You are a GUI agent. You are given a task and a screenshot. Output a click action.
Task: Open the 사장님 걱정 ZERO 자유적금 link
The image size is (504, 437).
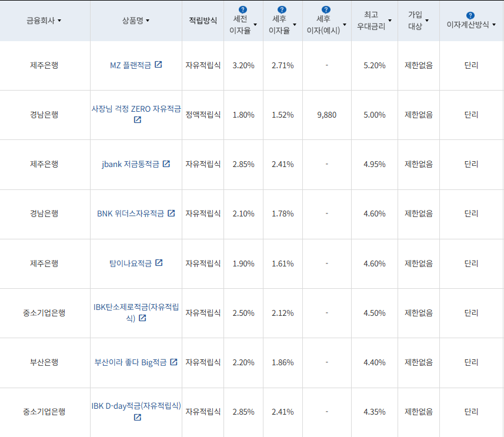tap(135, 111)
